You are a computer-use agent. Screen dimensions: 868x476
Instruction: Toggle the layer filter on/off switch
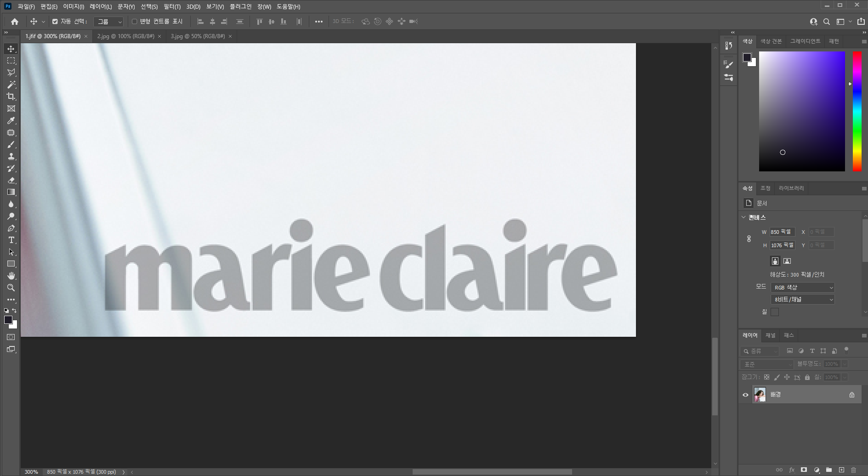[x=846, y=351]
